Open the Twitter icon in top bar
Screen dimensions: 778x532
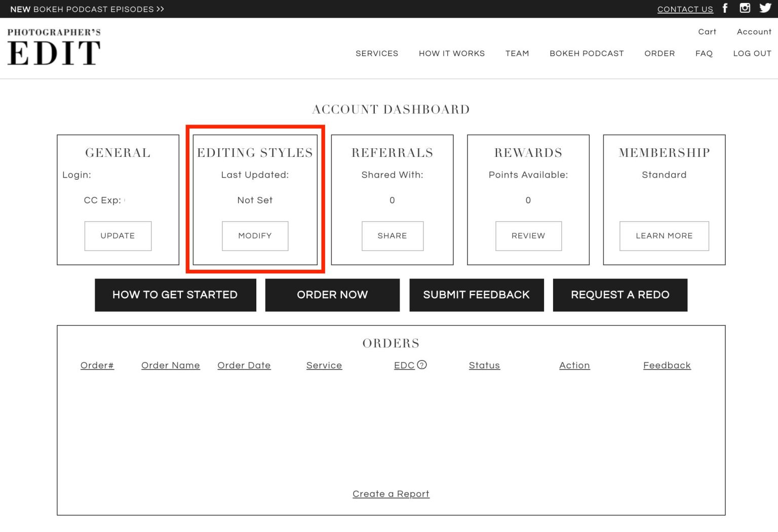[x=764, y=9]
